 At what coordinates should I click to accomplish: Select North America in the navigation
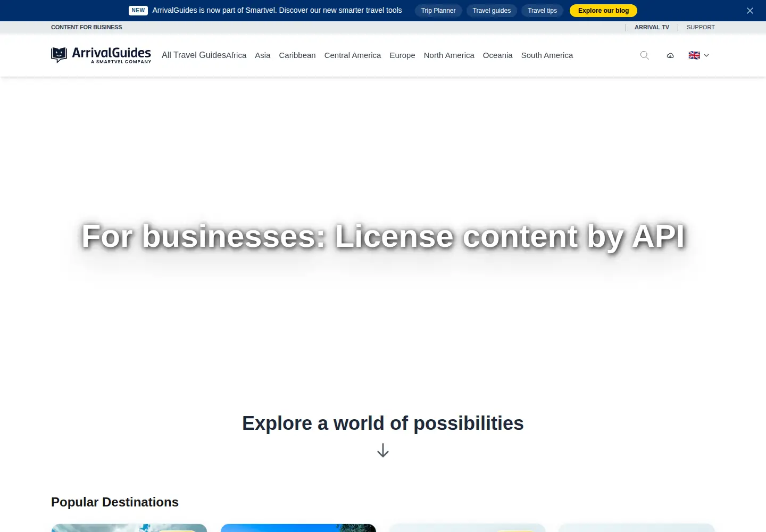coord(449,55)
